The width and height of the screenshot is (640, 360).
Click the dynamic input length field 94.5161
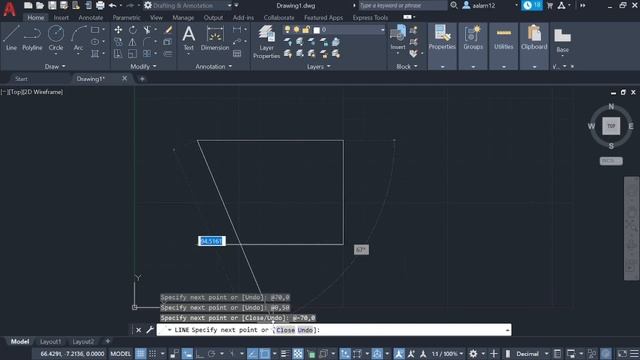(211, 241)
